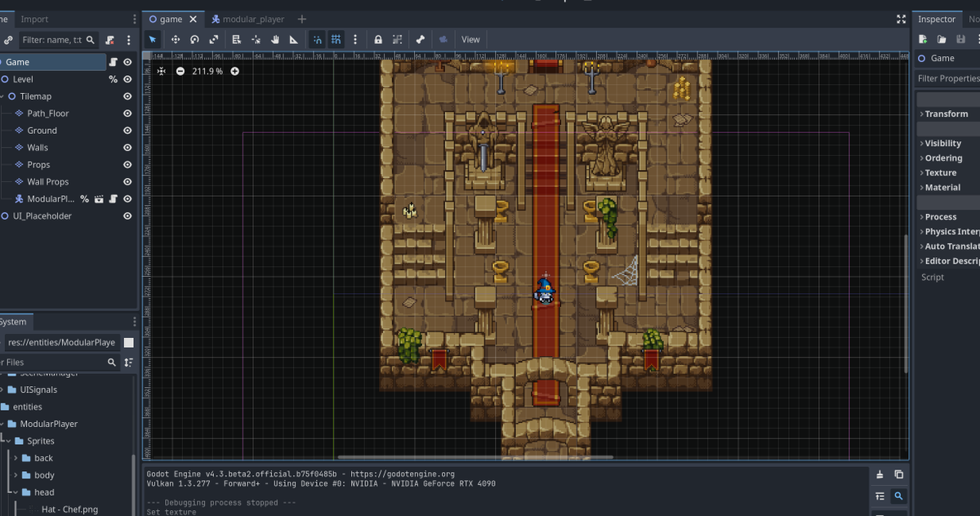Activate the Rotate Mode tool
The height and width of the screenshot is (516, 980).
pyautogui.click(x=194, y=39)
